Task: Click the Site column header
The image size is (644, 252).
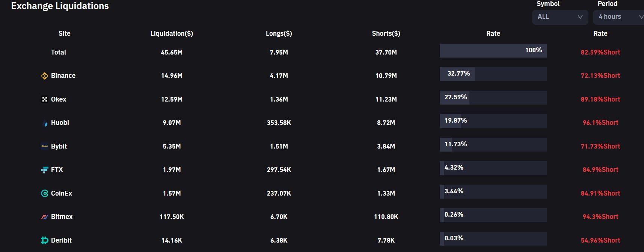Action: point(65,33)
